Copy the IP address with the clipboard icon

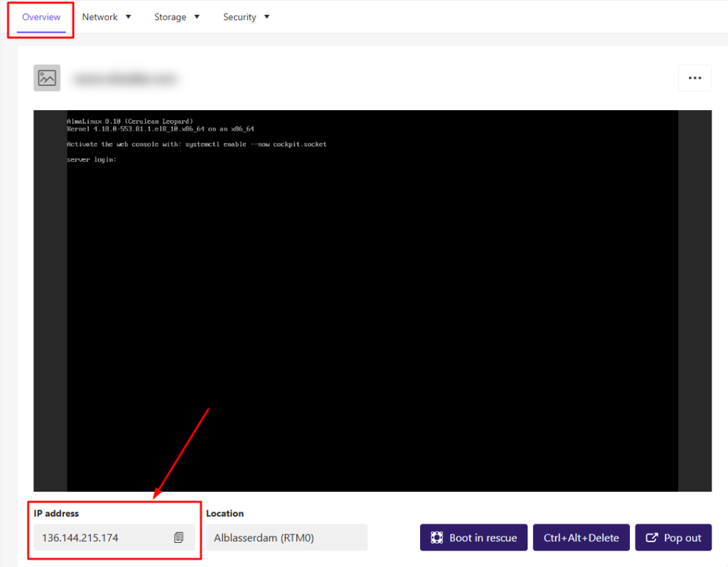[x=179, y=538]
